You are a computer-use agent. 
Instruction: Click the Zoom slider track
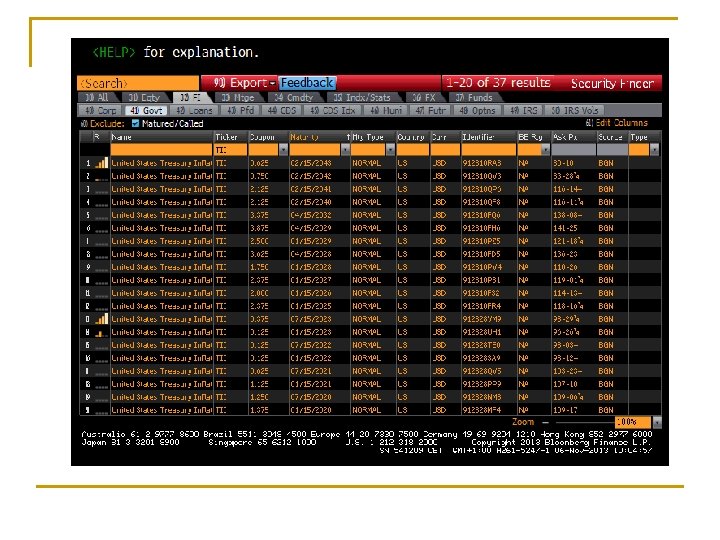[585, 422]
